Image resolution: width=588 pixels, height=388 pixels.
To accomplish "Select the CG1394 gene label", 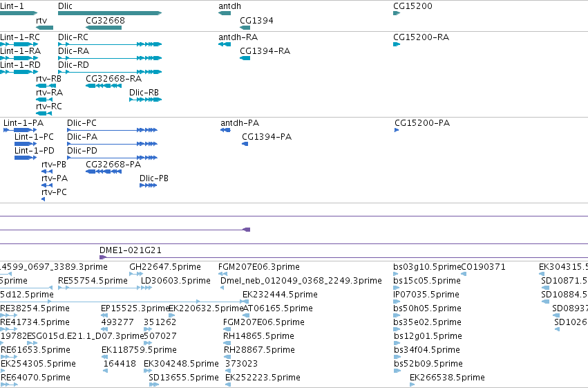I will click(256, 20).
